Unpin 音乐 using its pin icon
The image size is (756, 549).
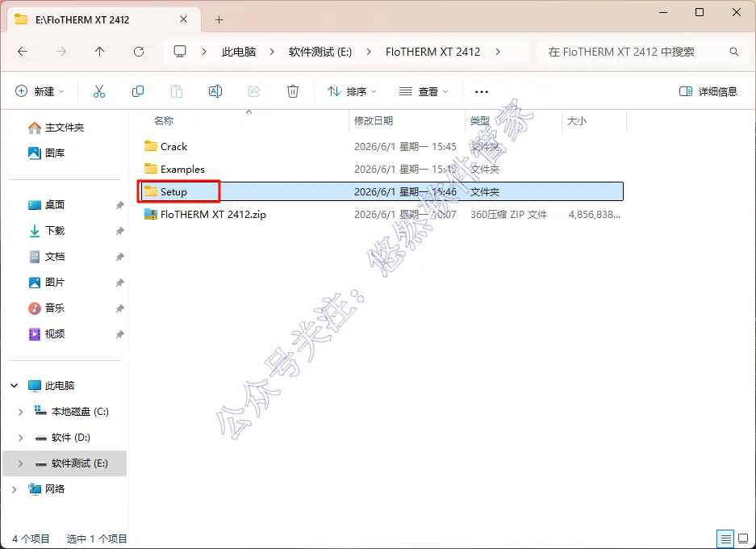point(119,308)
